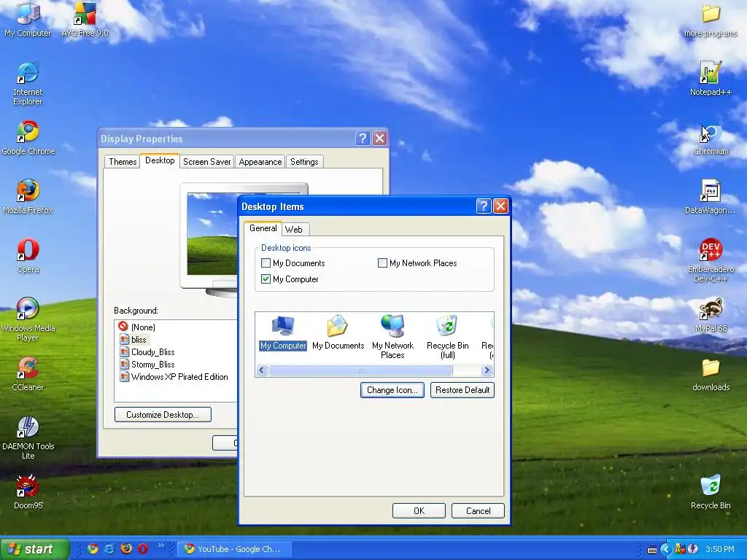Click horizontal scrollbar thumb in icon list
This screenshot has width=747, height=560.
click(360, 370)
